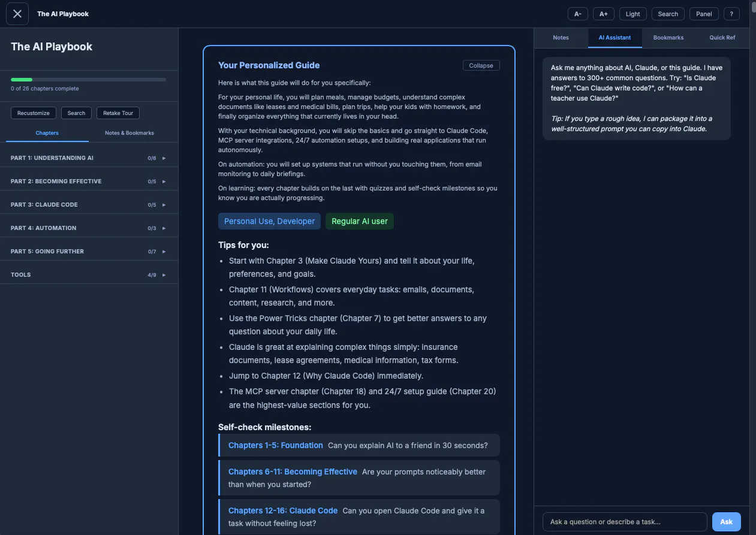Select the Chapters sidebar tab
The image size is (756, 535).
[x=47, y=133]
